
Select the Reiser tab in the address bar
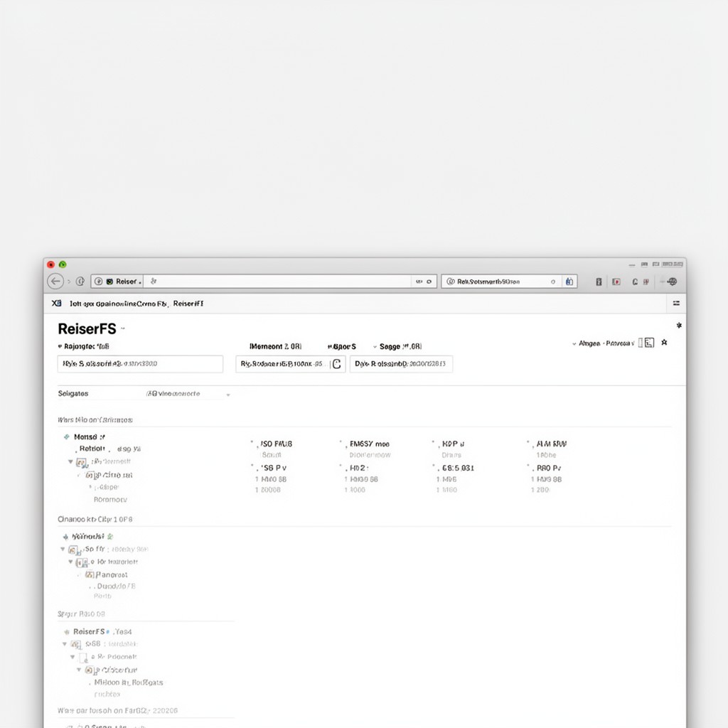[117, 282]
